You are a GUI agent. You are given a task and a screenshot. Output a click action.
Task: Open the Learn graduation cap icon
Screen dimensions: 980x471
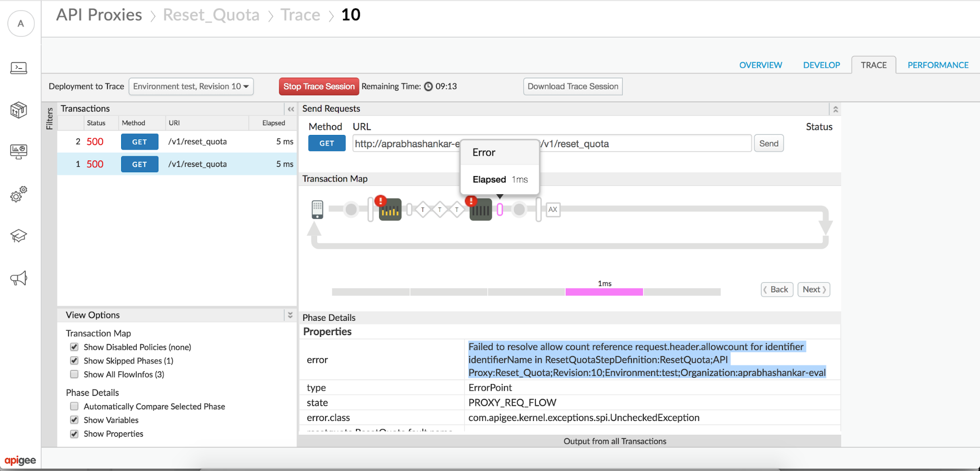click(x=19, y=236)
